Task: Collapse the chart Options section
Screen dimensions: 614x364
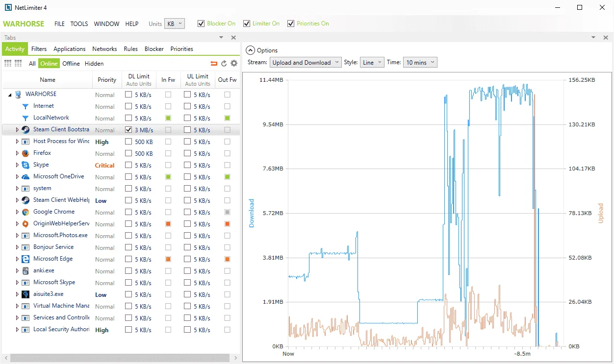Action: (251, 50)
